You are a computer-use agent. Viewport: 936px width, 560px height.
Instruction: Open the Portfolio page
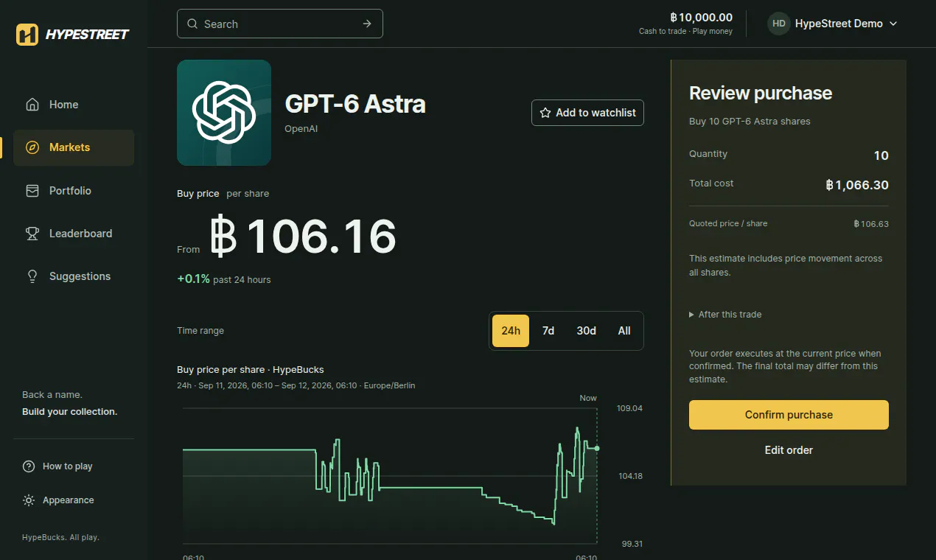(74, 191)
